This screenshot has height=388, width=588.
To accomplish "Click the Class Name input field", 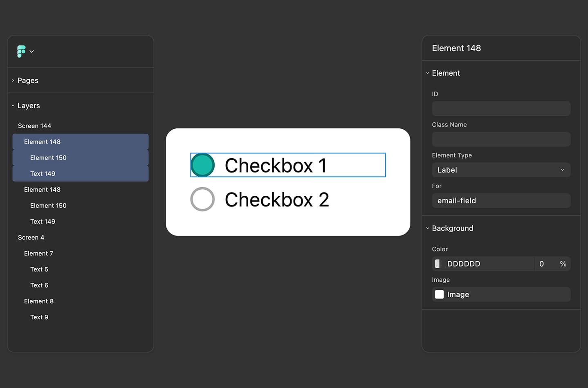I will (501, 139).
